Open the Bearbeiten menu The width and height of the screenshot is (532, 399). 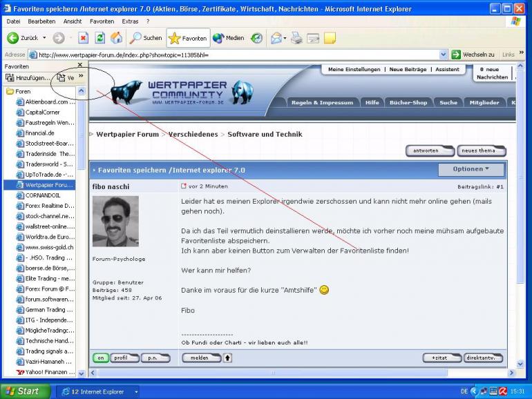pos(41,21)
